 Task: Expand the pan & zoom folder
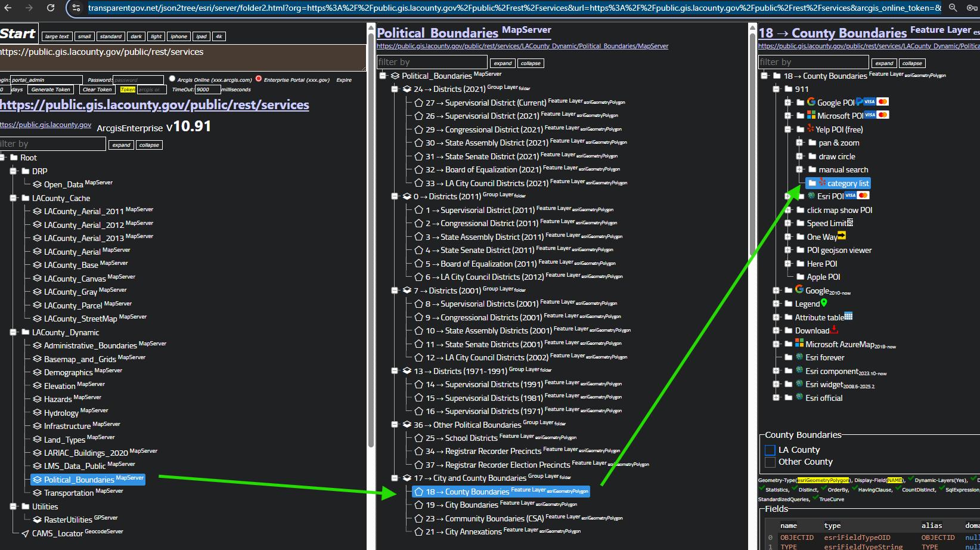[x=799, y=143]
